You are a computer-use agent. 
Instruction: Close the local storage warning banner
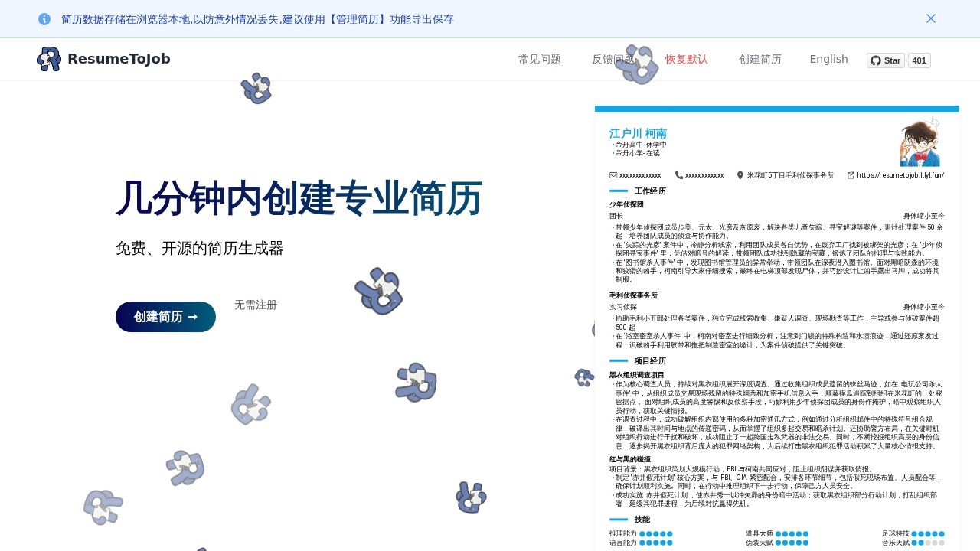931,18
